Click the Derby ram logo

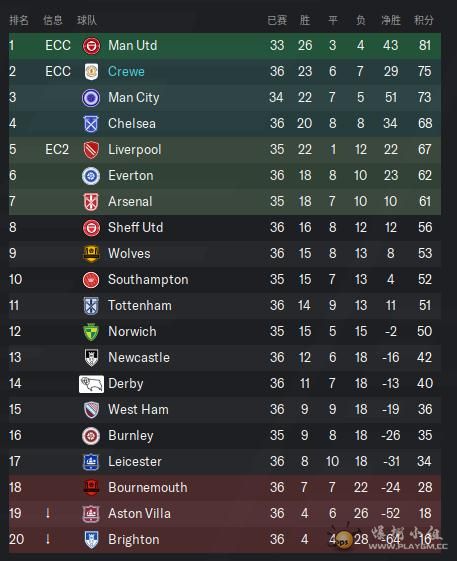click(91, 384)
